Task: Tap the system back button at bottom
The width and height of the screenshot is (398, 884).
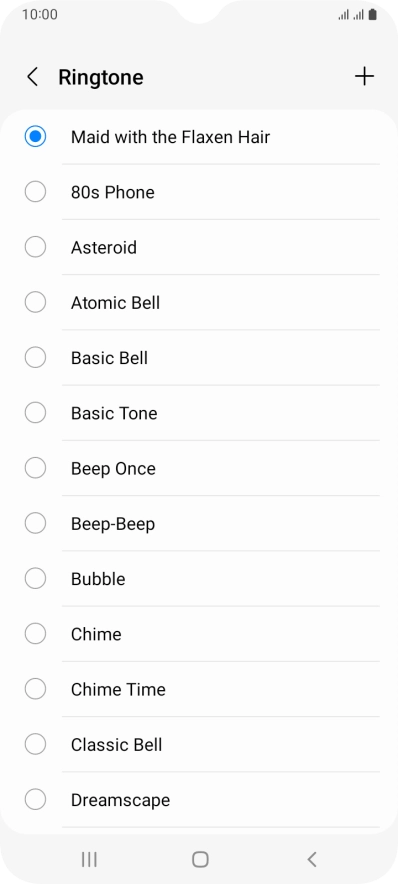Action: (311, 859)
